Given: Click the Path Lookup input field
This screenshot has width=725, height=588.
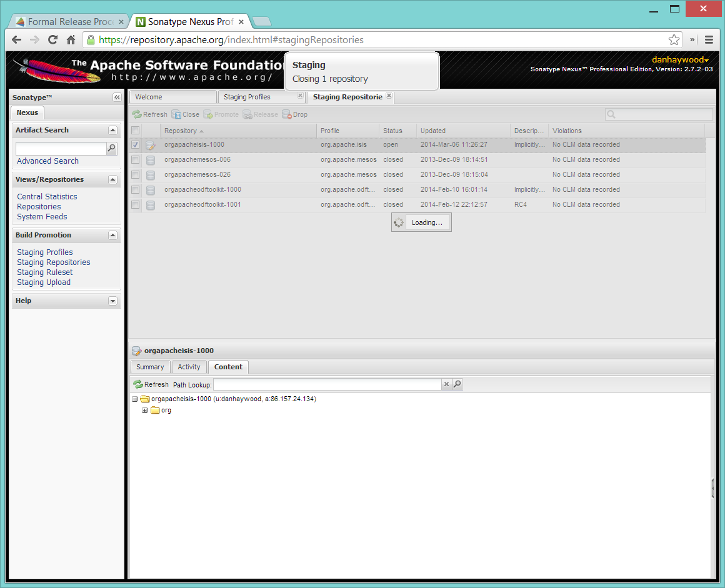Looking at the screenshot, I should [327, 384].
